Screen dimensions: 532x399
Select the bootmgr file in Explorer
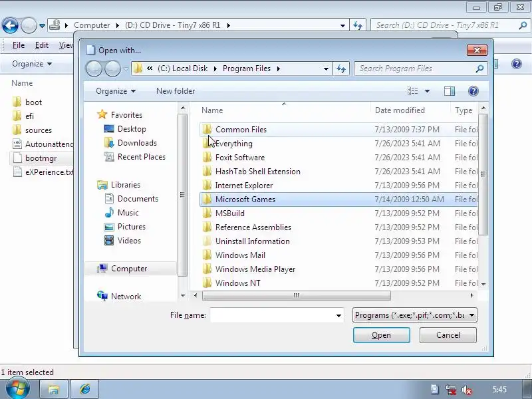(41, 158)
